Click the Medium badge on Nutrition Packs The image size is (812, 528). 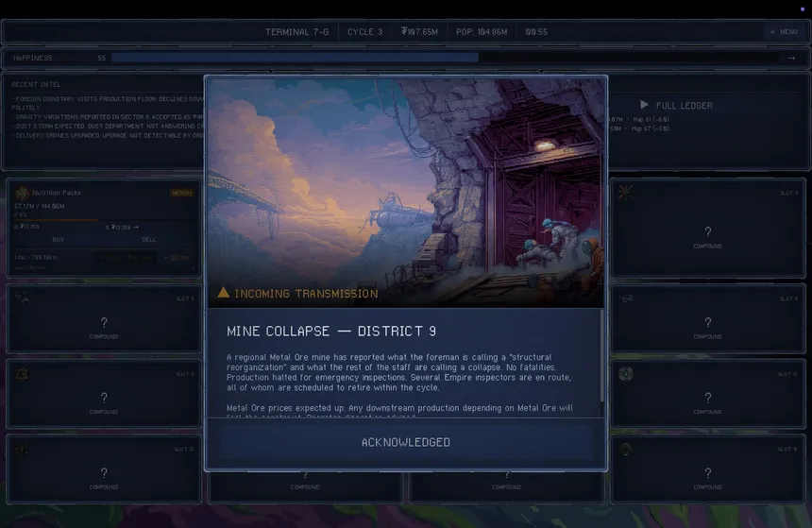182,193
